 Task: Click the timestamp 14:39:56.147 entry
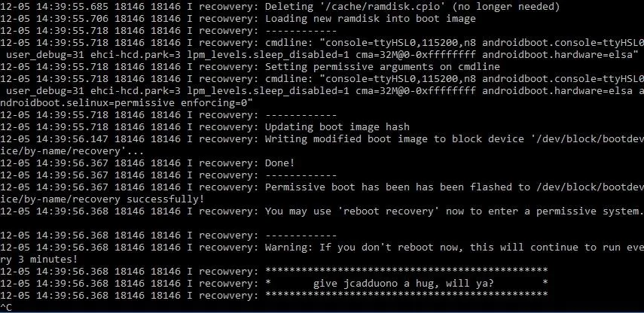click(x=72, y=139)
